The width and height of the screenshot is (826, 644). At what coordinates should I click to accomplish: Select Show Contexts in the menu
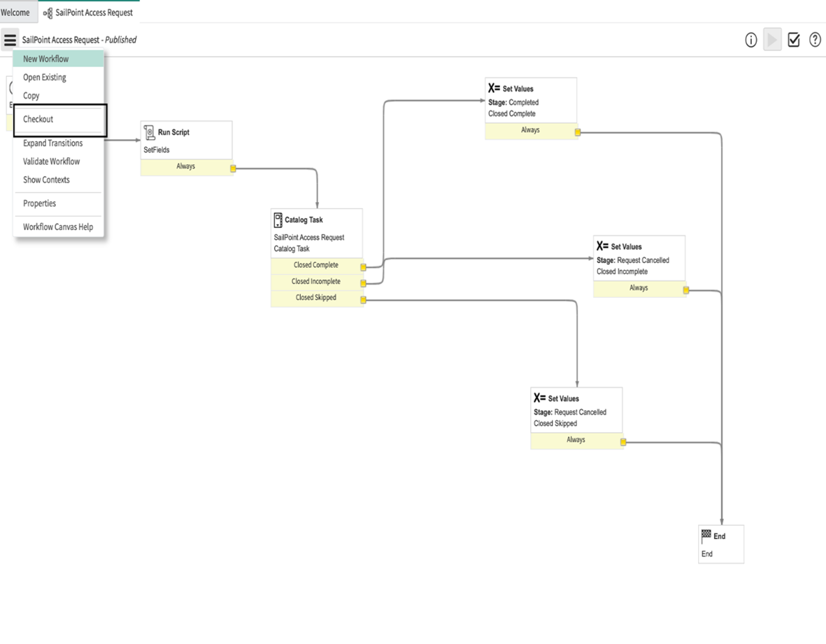click(x=59, y=180)
